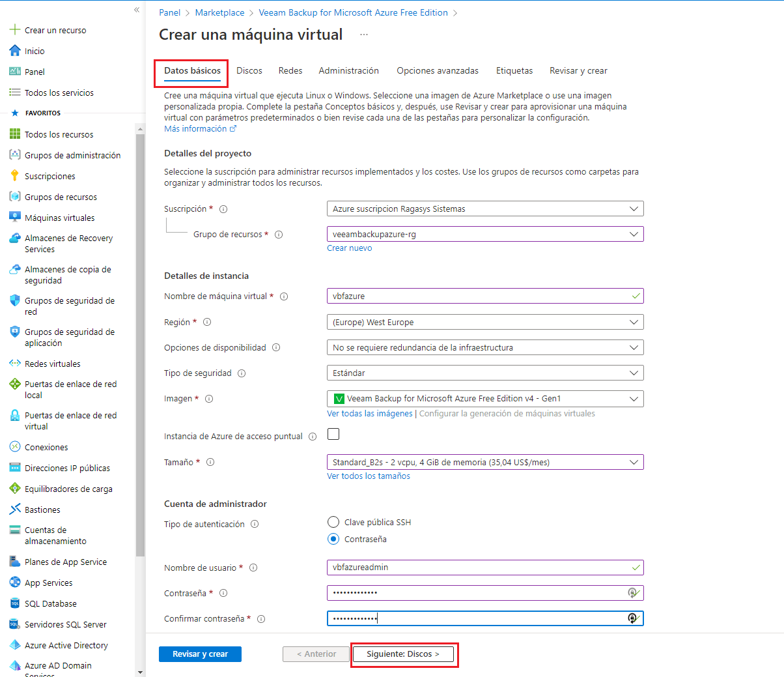784x677 pixels.
Task: Show info tooltip for Tipo de seguridad
Action: pos(242,373)
